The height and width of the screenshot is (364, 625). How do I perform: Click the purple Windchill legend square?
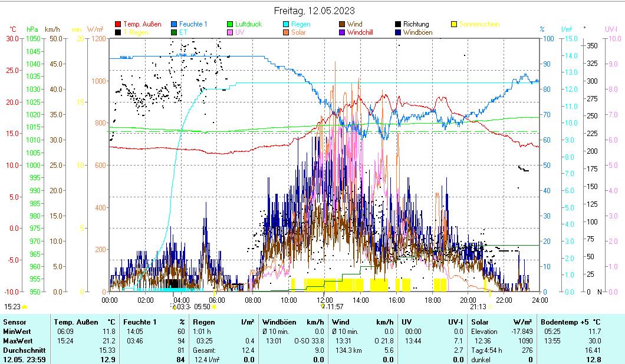343,32
